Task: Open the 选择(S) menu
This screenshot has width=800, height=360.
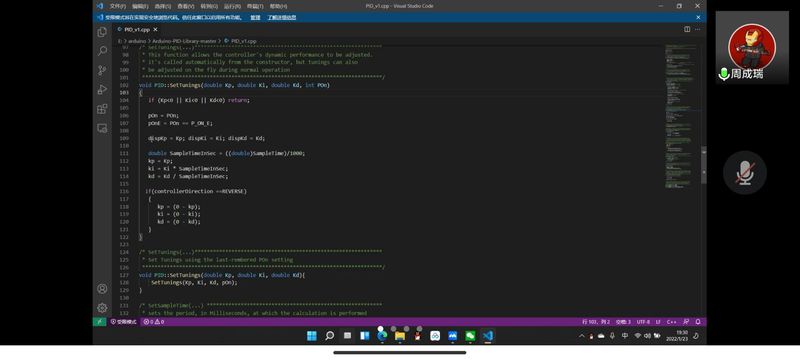Action: (x=163, y=6)
